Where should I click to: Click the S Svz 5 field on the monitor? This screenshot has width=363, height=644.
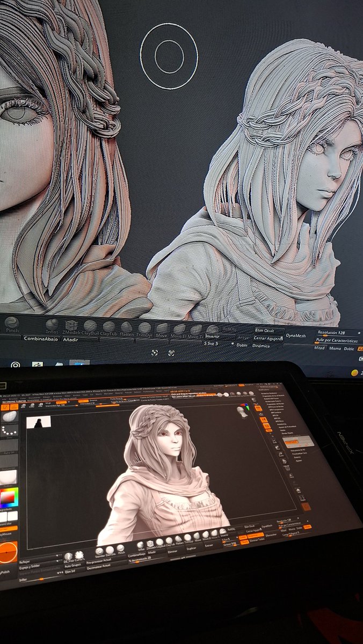218,343
